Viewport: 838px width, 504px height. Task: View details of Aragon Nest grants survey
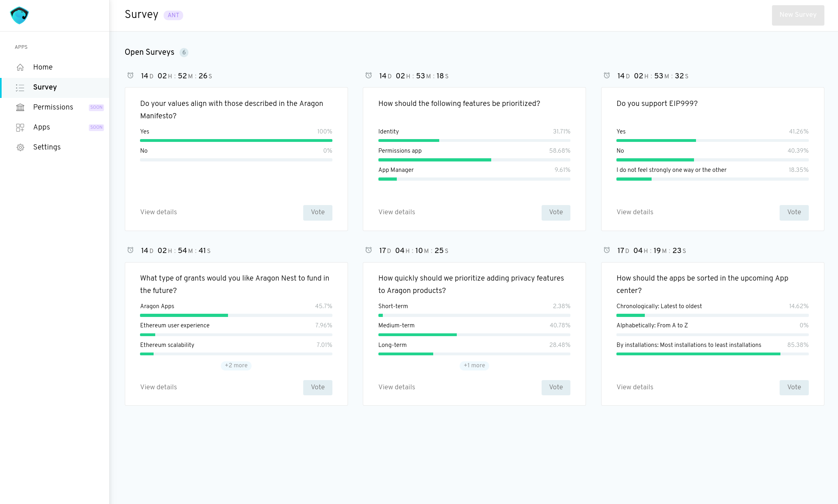pyautogui.click(x=158, y=387)
